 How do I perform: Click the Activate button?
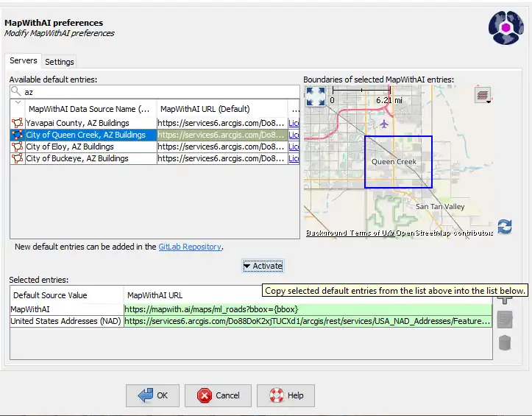(263, 266)
